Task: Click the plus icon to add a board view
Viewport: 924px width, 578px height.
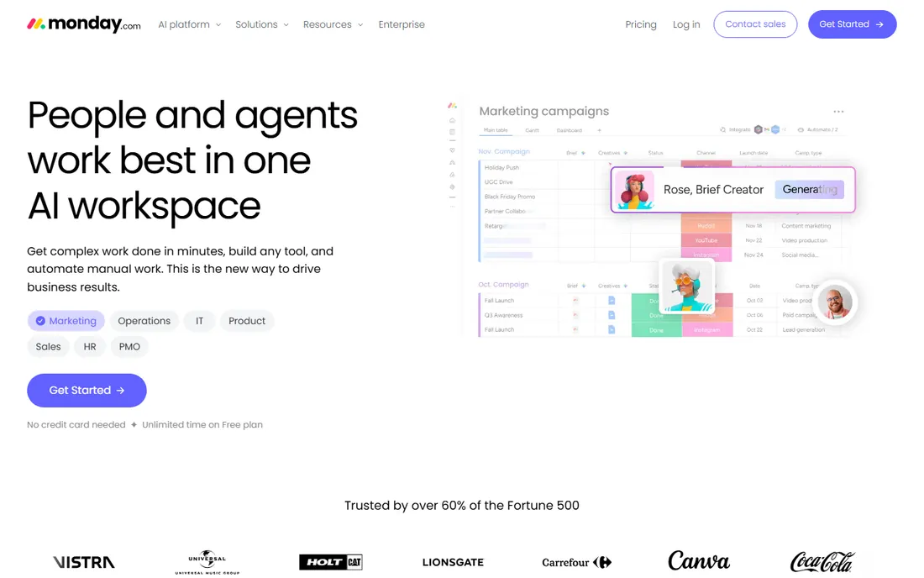Action: [599, 130]
